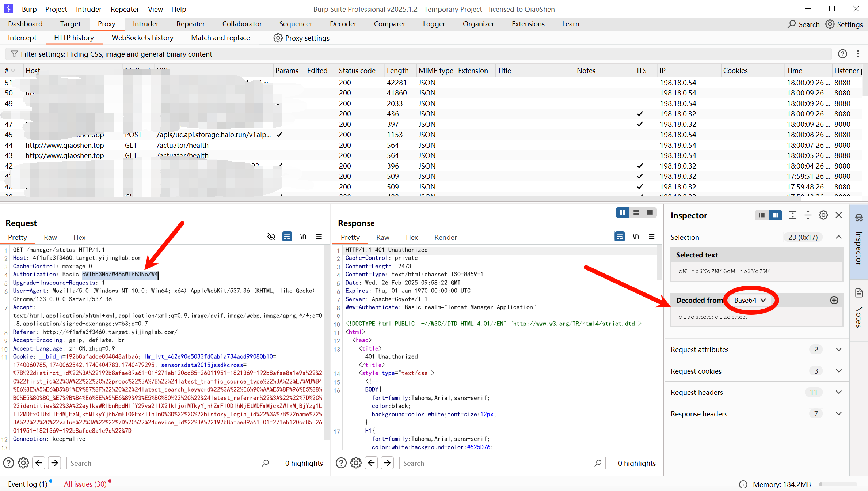
Task: Open HTTP history help question mark
Action: point(842,54)
